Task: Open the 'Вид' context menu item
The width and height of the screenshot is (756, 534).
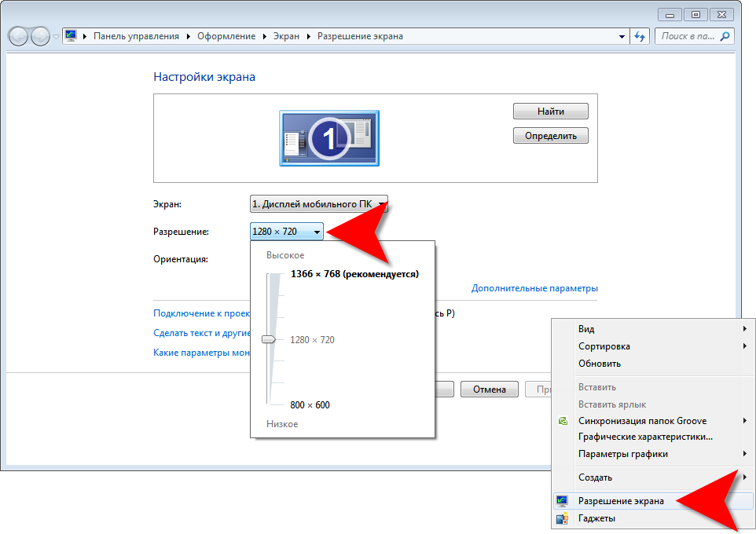Action: 653,329
